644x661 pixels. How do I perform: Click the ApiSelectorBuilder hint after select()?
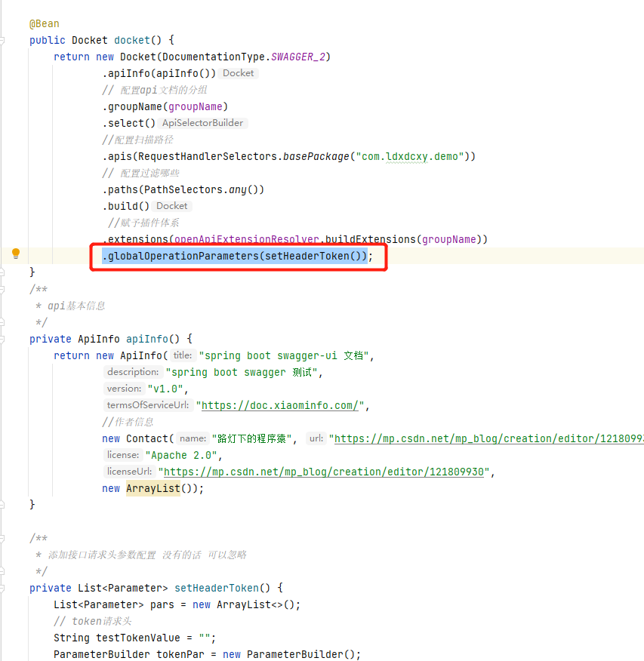coord(202,122)
